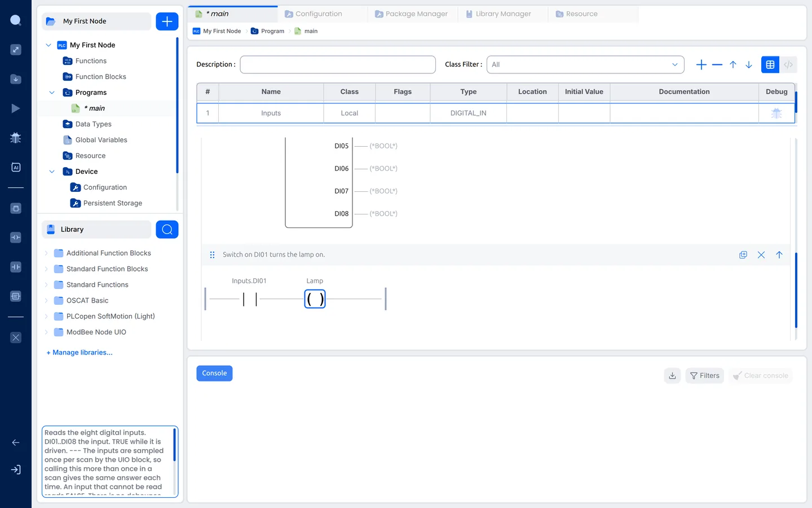Click the play/run icon in left sidebar
Screen dimensions: 812x508
coord(16,108)
